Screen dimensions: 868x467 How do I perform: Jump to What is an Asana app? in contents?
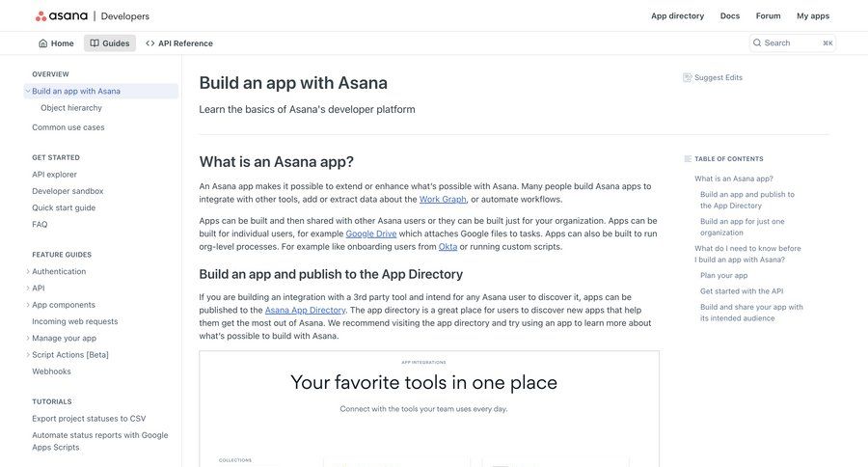(734, 179)
